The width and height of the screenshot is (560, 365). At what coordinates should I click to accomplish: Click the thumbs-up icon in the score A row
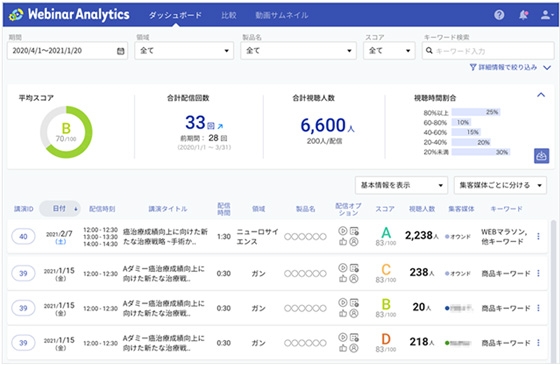click(x=343, y=242)
